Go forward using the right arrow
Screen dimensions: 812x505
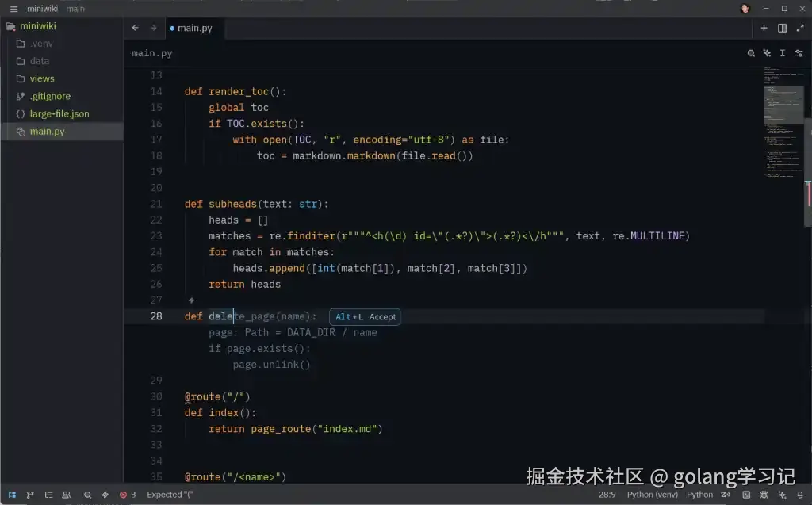pos(153,28)
